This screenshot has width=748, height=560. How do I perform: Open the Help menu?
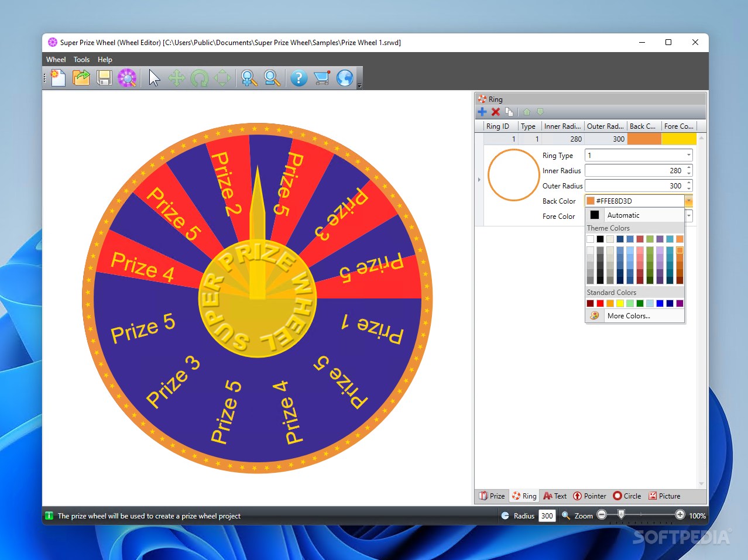[x=105, y=60]
